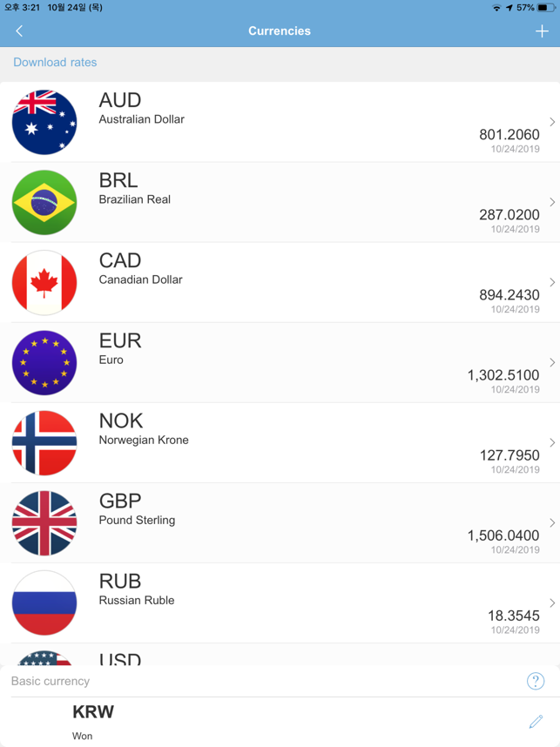Select the NOK Norwegian Krone row
The image size is (560, 747).
[280, 443]
